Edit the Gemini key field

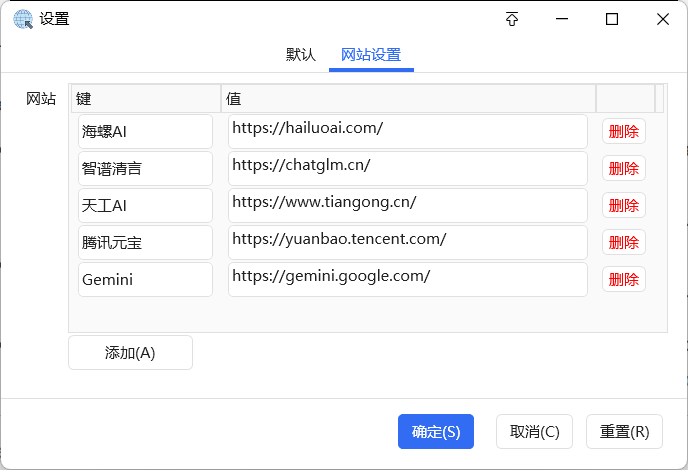click(145, 280)
